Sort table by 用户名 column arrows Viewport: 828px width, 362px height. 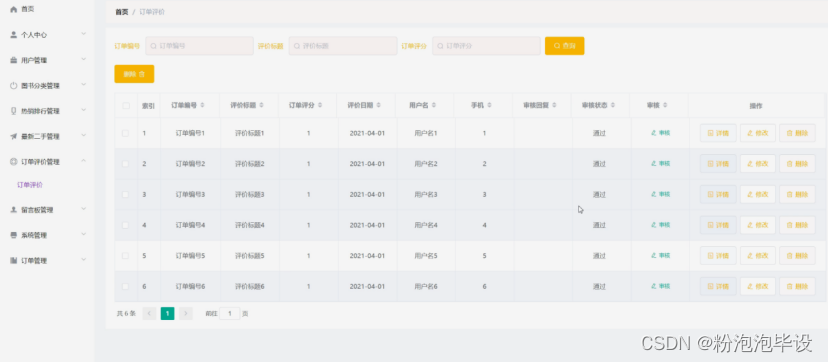pyautogui.click(x=434, y=106)
